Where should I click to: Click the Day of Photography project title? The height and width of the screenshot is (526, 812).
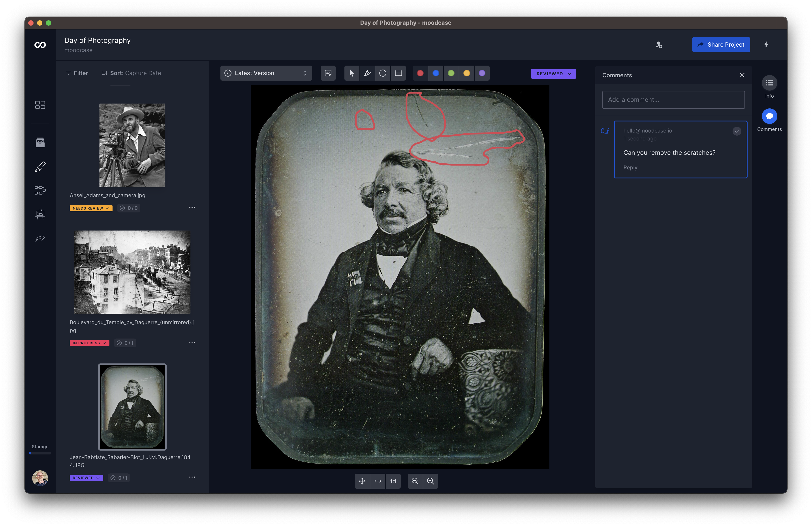point(98,40)
